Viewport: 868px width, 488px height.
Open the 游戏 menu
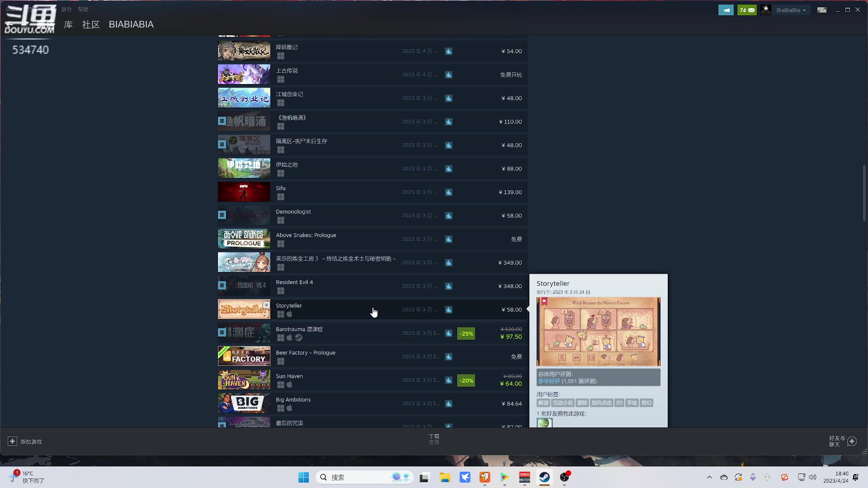(x=66, y=9)
